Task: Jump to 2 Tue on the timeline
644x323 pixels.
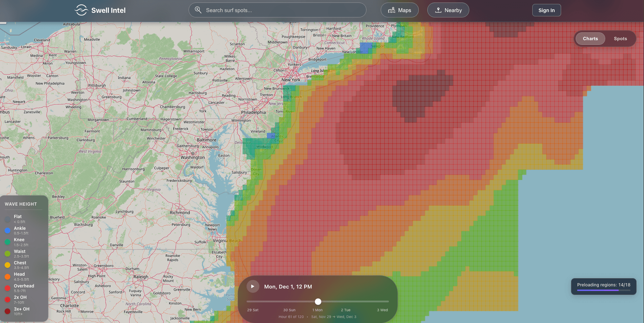Action: pos(345,310)
